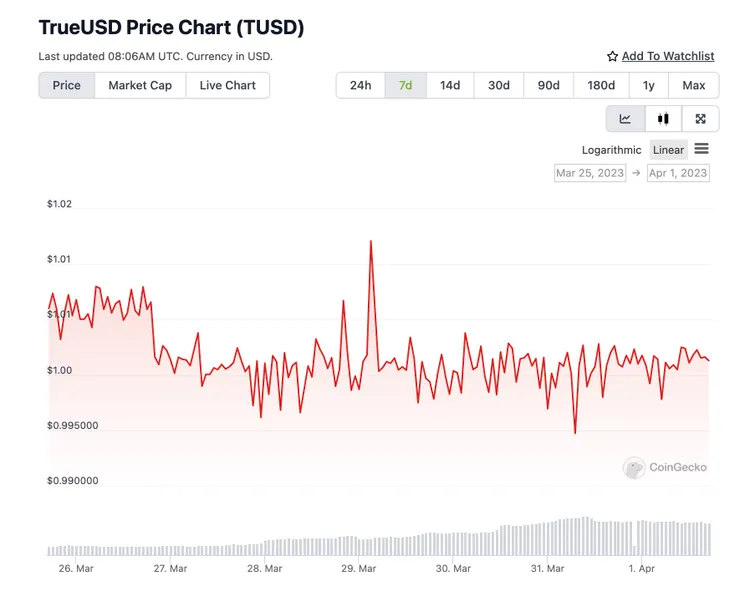Viewport: 740px width, 591px height.
Task: Open the chart hamburger menu
Action: tap(701, 149)
